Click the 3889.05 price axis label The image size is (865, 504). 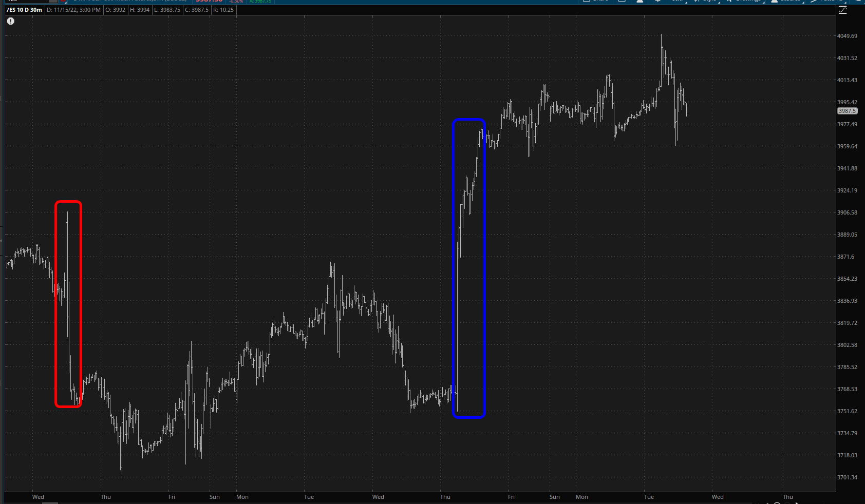(x=847, y=235)
